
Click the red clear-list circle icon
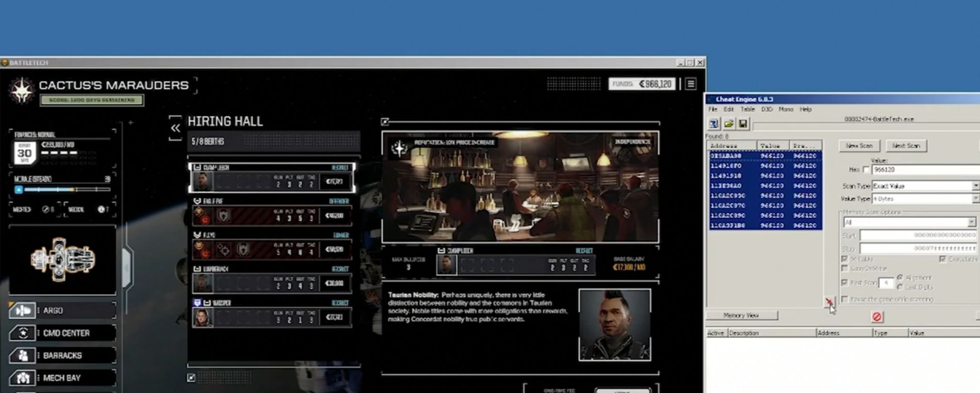tap(877, 317)
